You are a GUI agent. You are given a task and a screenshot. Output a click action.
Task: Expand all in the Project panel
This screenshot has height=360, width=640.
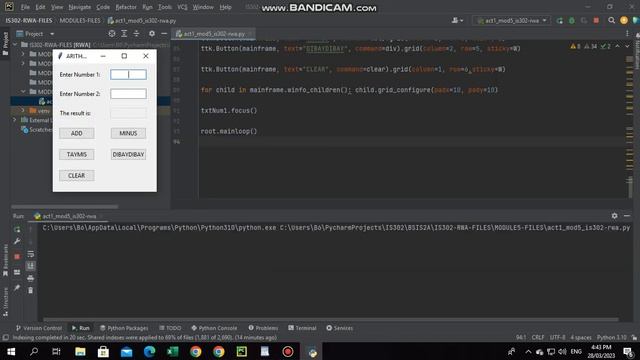(x=124, y=34)
